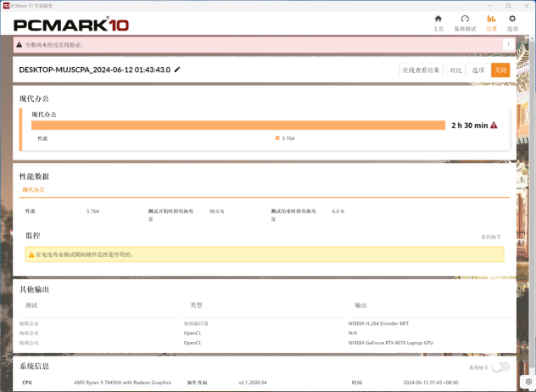The height and width of the screenshot is (392, 536).
Task: Click the 其他输出 section heading
Action: 34,289
